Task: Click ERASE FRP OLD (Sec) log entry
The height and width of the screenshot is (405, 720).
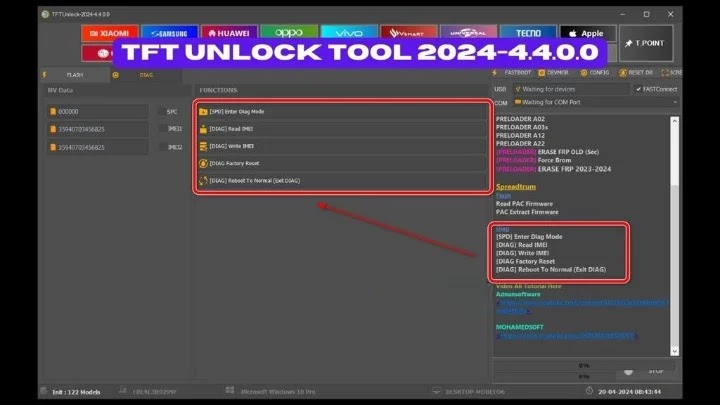Action: pyautogui.click(x=547, y=152)
